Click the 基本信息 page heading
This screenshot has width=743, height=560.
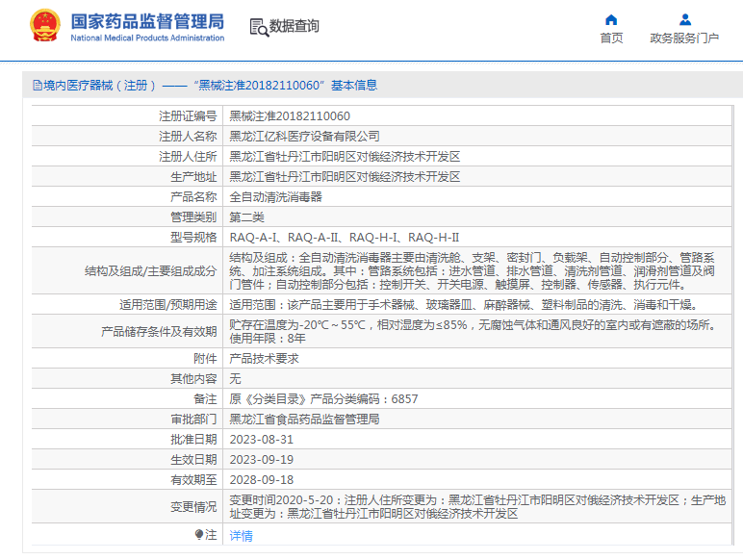click(x=354, y=86)
